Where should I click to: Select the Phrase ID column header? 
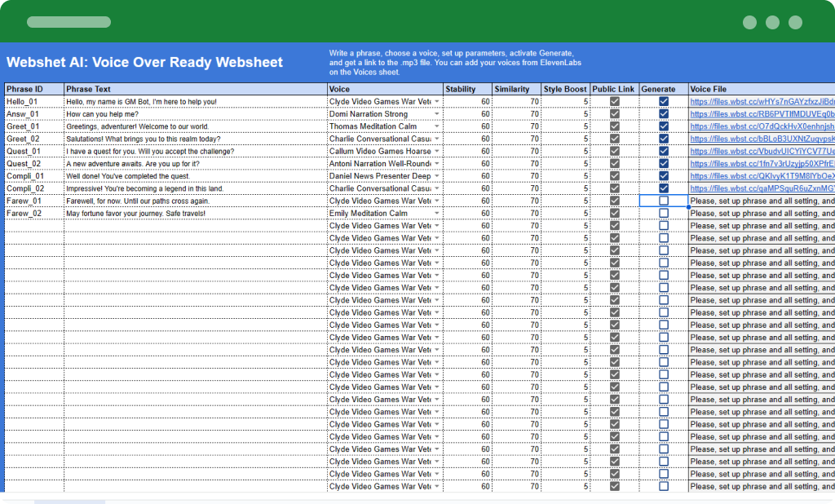click(34, 89)
